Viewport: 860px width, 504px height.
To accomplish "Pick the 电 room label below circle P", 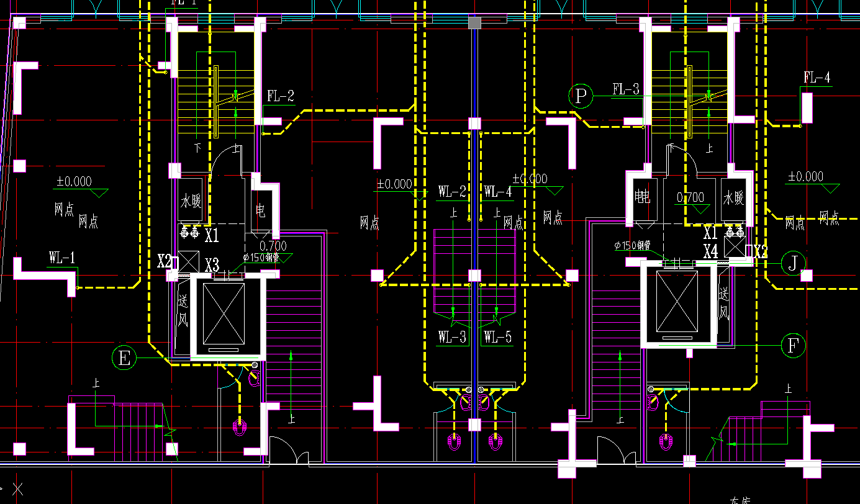I will click(x=642, y=197).
